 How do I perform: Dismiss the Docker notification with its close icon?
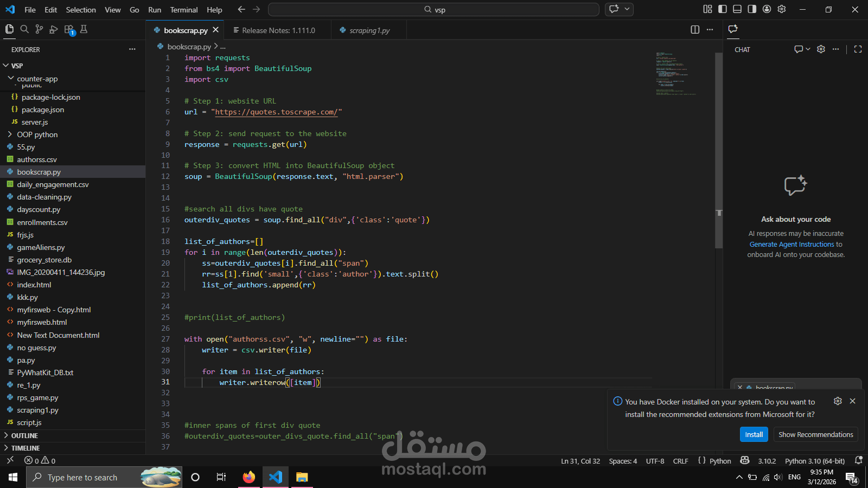tap(852, 401)
